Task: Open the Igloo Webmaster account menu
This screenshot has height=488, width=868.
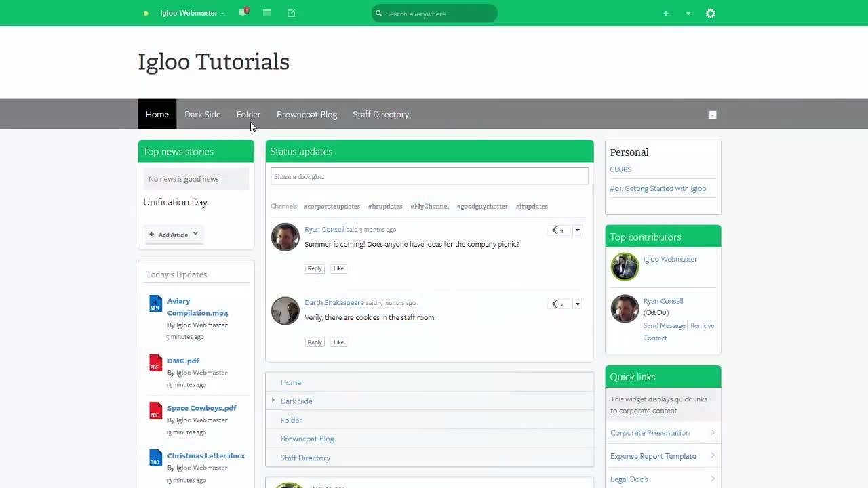Action: [192, 13]
